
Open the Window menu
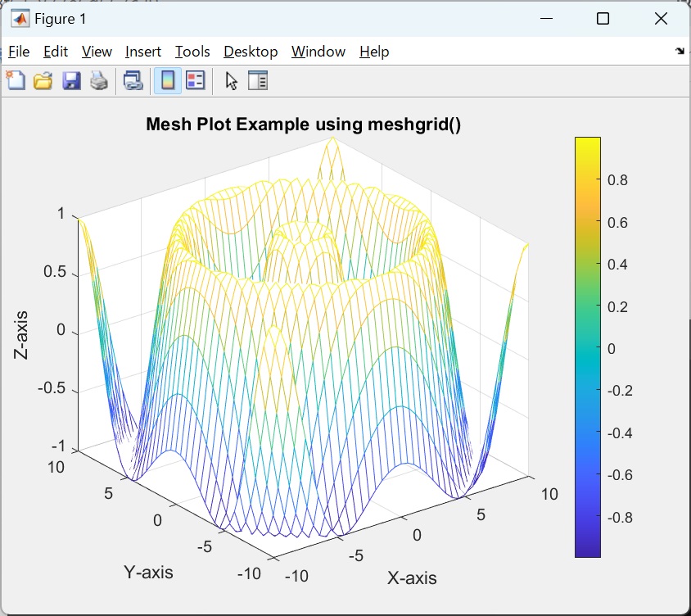point(318,52)
